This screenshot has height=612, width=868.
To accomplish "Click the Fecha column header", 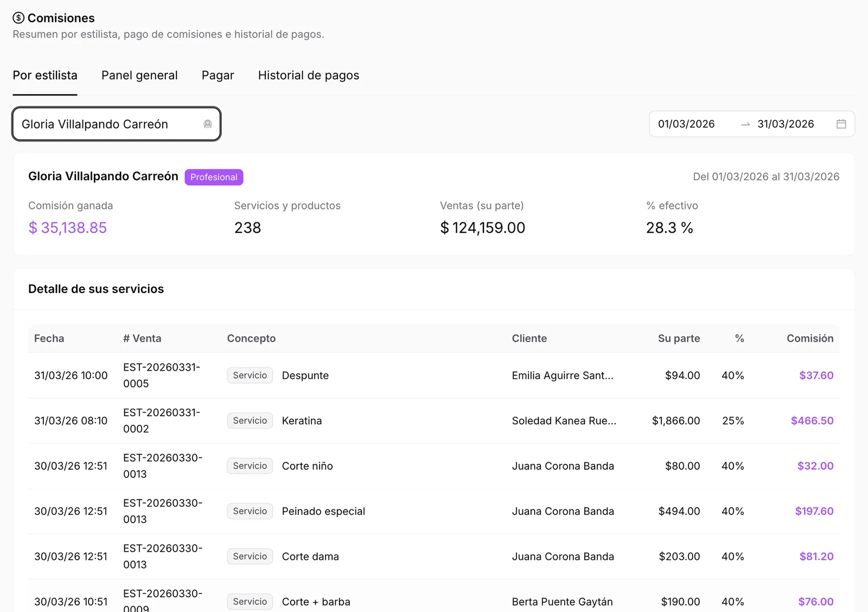I will click(x=49, y=339).
